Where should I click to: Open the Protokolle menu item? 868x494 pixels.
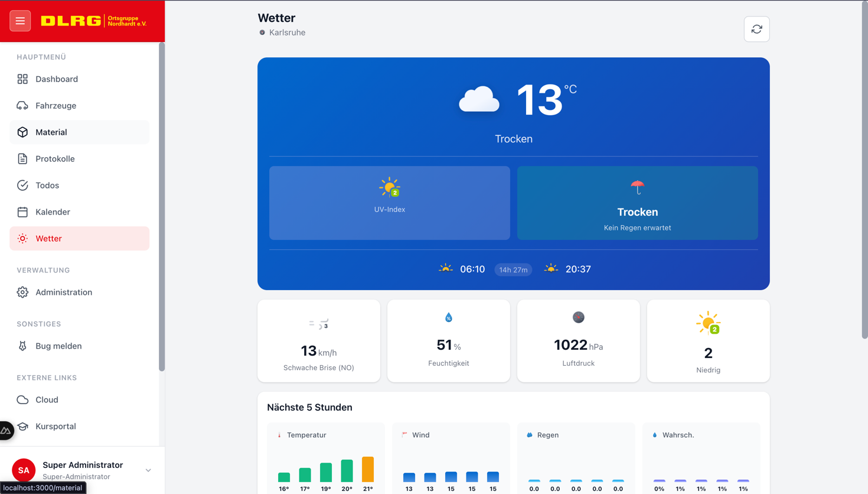coord(79,159)
